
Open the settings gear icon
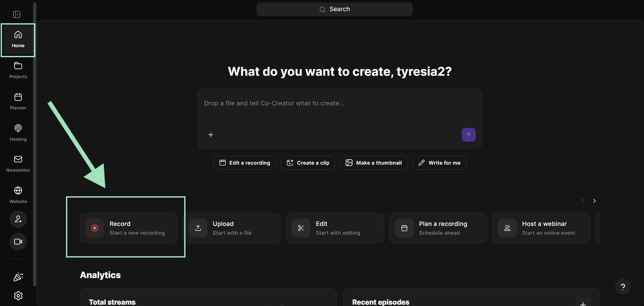pyautogui.click(x=18, y=296)
